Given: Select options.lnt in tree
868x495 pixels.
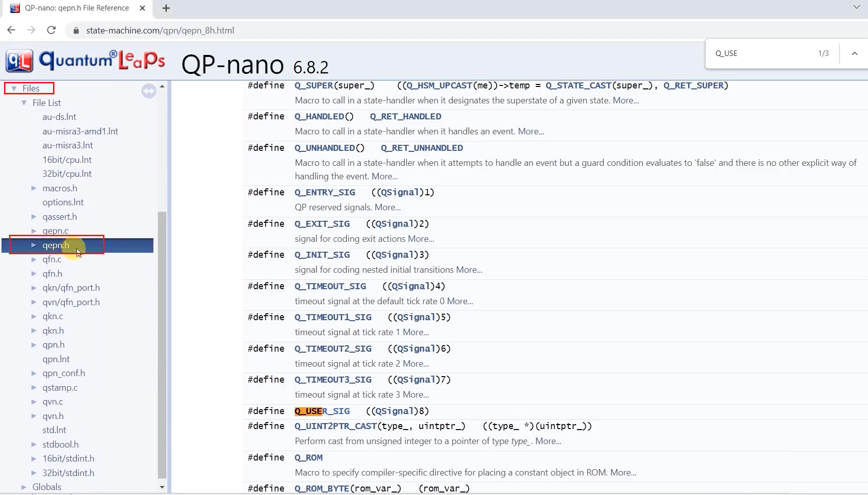Looking at the screenshot, I should (63, 202).
